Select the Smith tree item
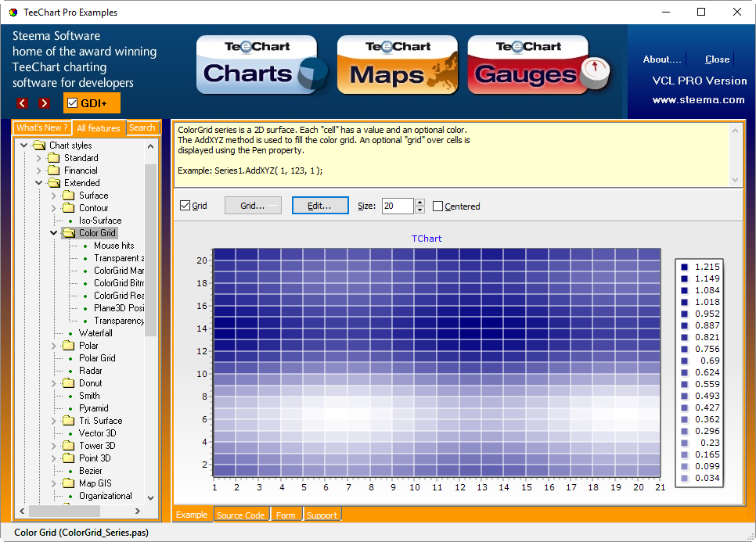Image resolution: width=756 pixels, height=542 pixels. pos(89,396)
